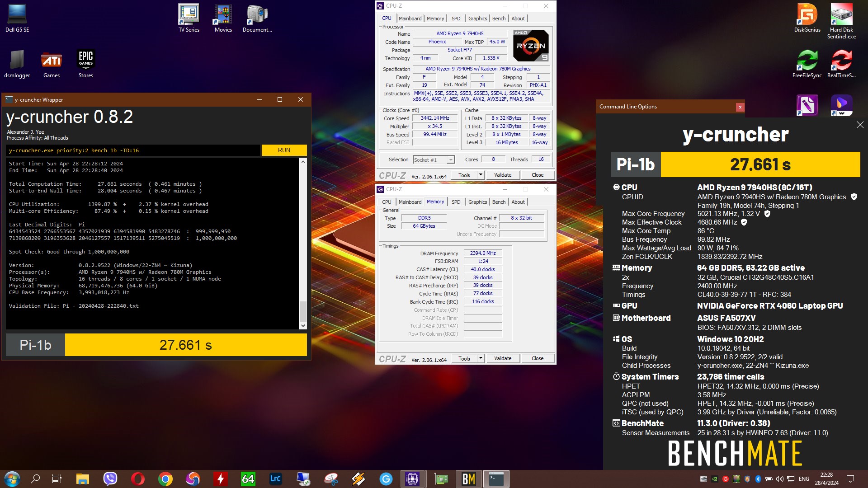Expand Tools dropdown arrow in bottom CPU-Z window
Viewport: 868px width, 488px height.
point(481,358)
